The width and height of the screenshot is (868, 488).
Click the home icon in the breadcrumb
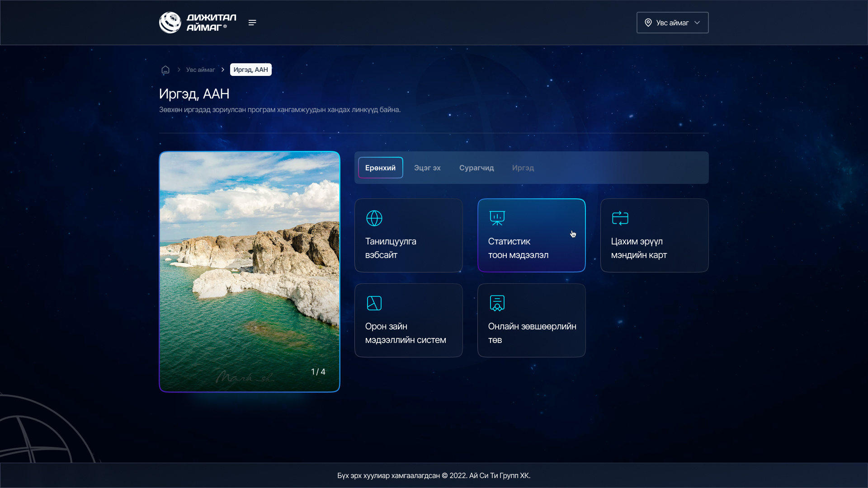pyautogui.click(x=165, y=70)
